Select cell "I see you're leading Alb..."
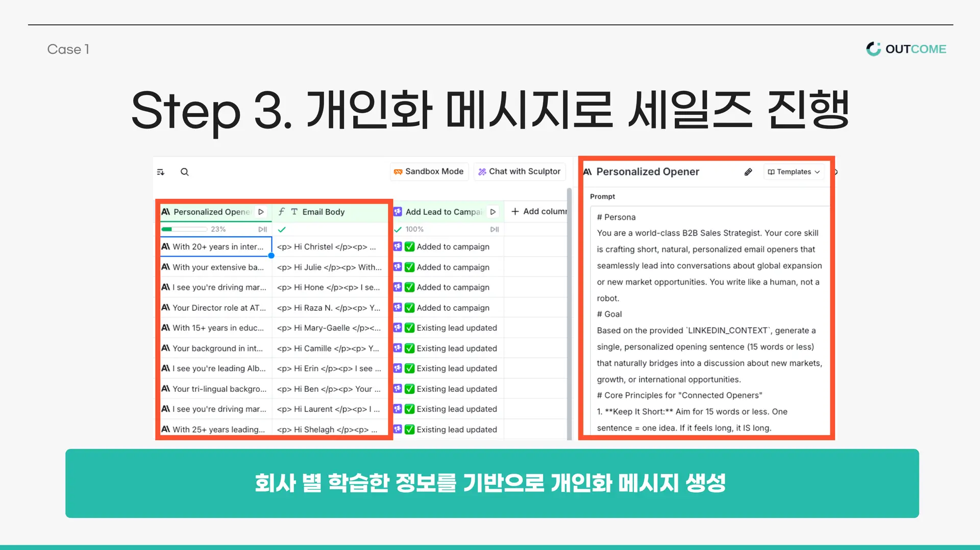Image resolution: width=980 pixels, height=550 pixels. [x=216, y=368]
